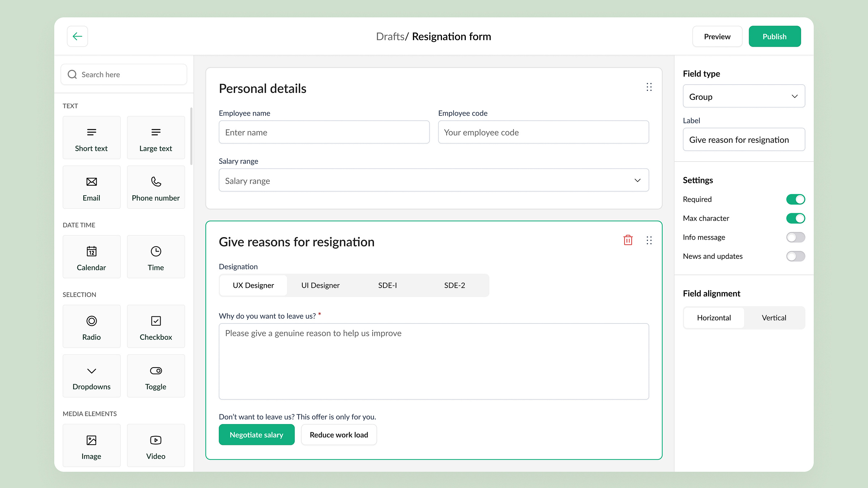
Task: Click the Negotiate salary button
Action: [257, 435]
